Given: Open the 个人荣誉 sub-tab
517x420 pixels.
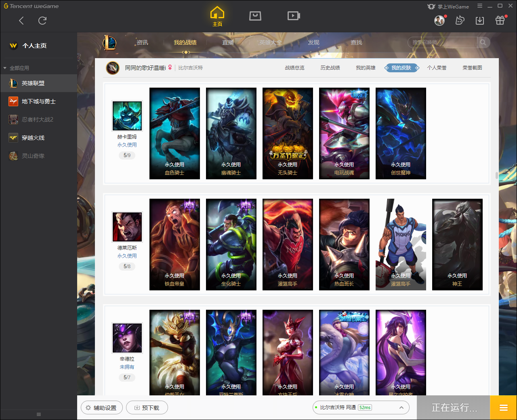Looking at the screenshot, I should click(437, 68).
